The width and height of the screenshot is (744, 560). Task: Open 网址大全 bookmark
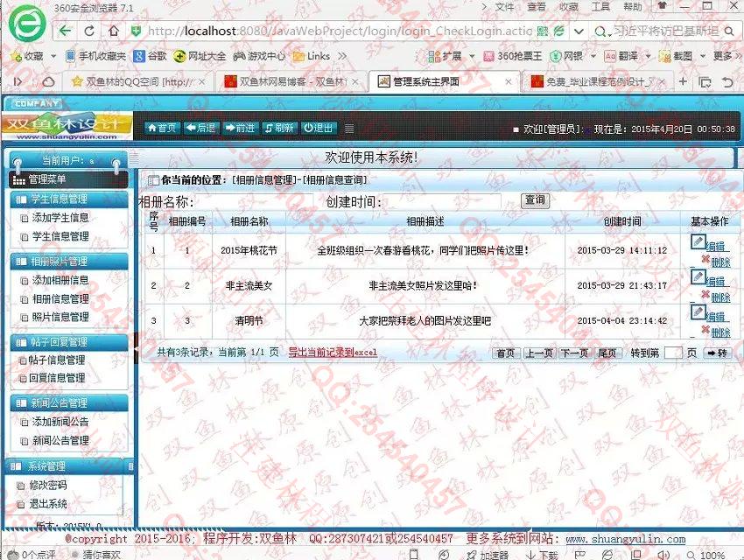tap(200, 56)
